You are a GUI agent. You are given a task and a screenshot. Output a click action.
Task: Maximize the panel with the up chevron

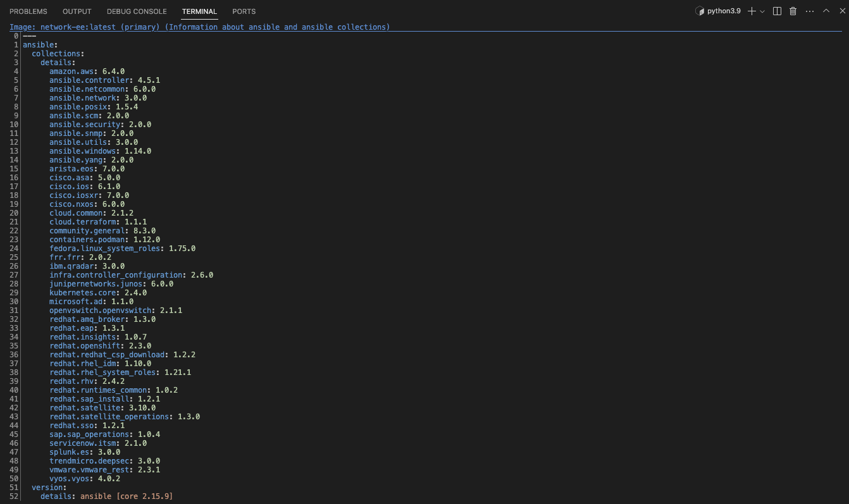click(x=826, y=11)
